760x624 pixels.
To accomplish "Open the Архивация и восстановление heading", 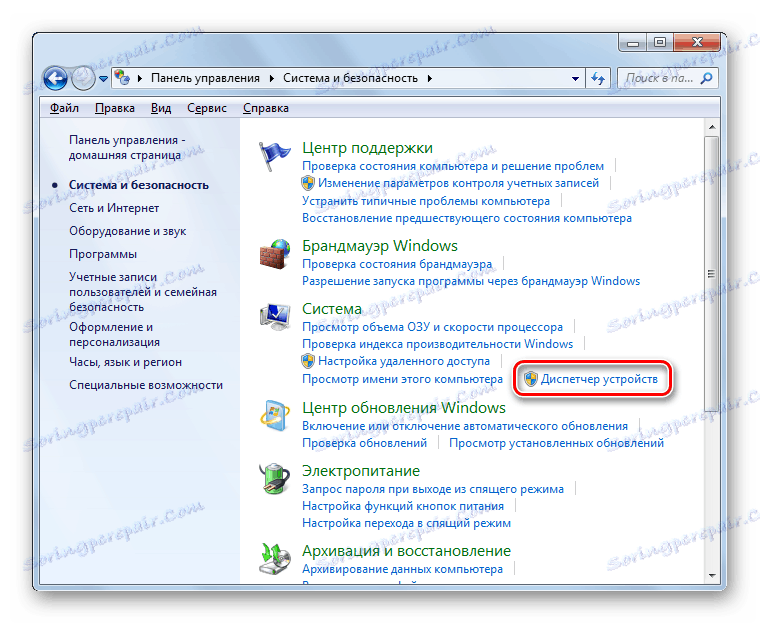I will tap(406, 551).
